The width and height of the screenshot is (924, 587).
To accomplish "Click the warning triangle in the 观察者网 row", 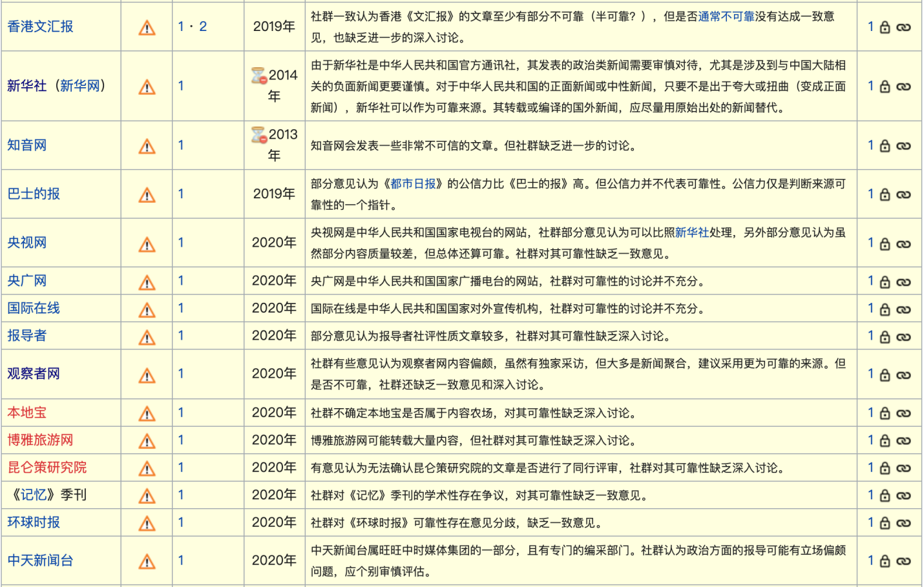I will pyautogui.click(x=147, y=375).
